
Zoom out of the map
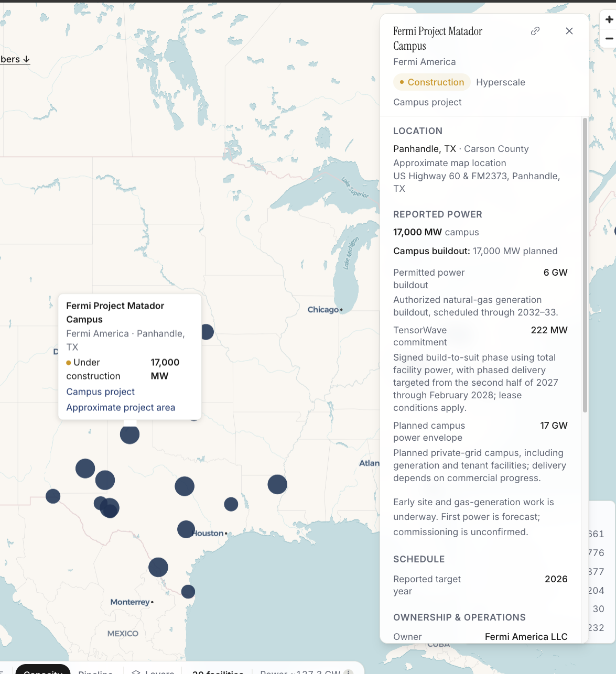pyautogui.click(x=609, y=38)
